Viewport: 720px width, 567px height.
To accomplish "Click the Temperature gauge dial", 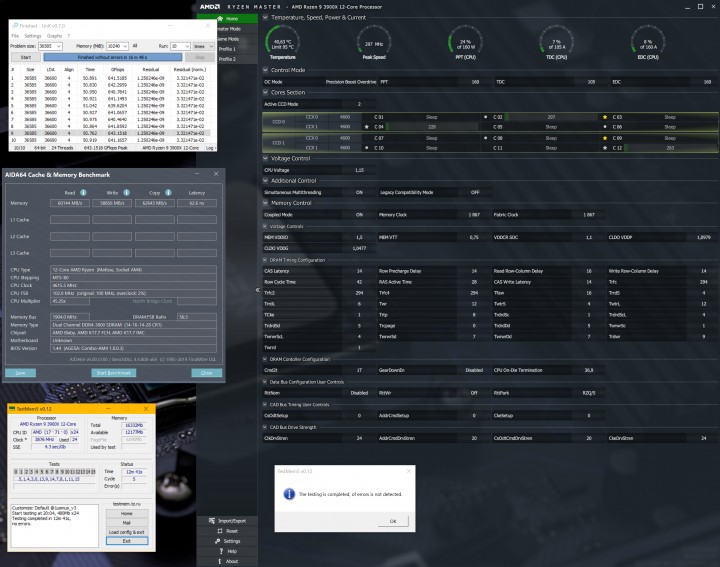I will [x=282, y=41].
